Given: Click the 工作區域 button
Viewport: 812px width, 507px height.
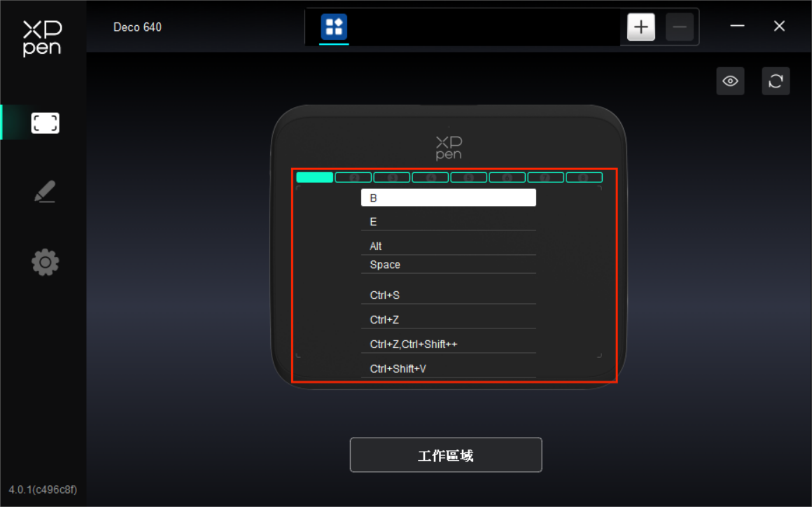Looking at the screenshot, I should (446, 455).
